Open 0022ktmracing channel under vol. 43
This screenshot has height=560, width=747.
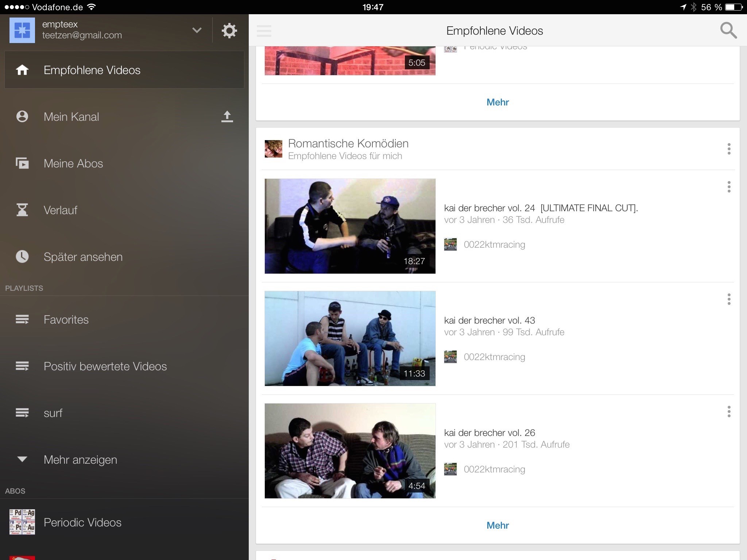(x=494, y=357)
